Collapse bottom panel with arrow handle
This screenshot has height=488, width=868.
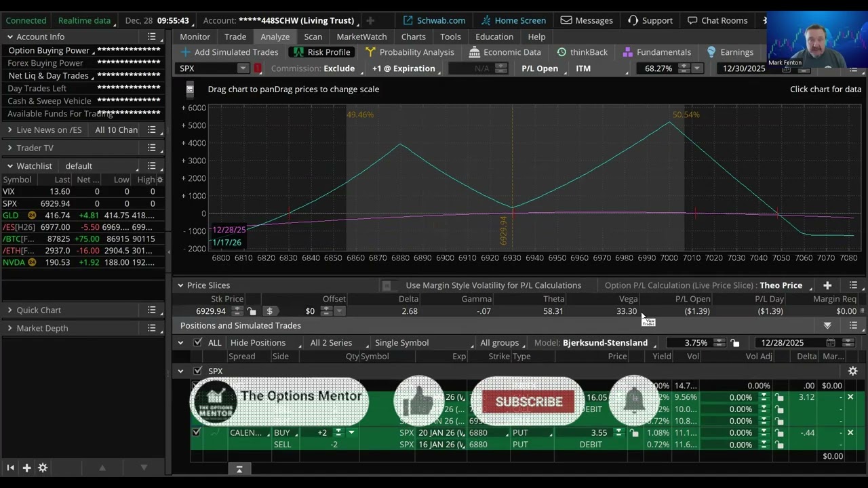click(x=239, y=469)
